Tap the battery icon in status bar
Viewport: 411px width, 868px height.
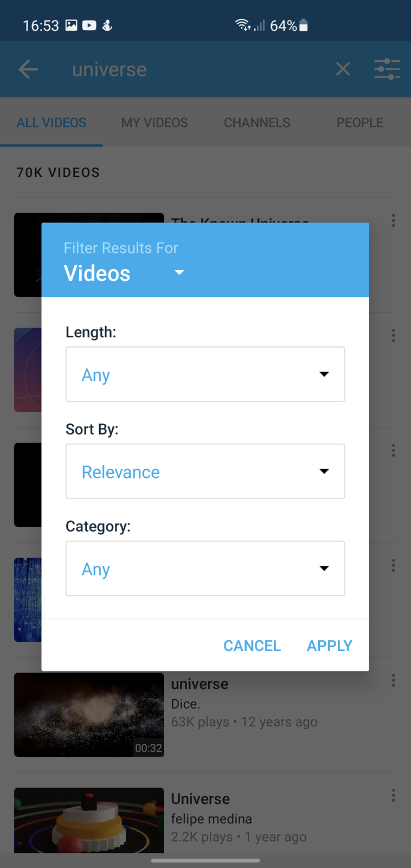(x=304, y=25)
